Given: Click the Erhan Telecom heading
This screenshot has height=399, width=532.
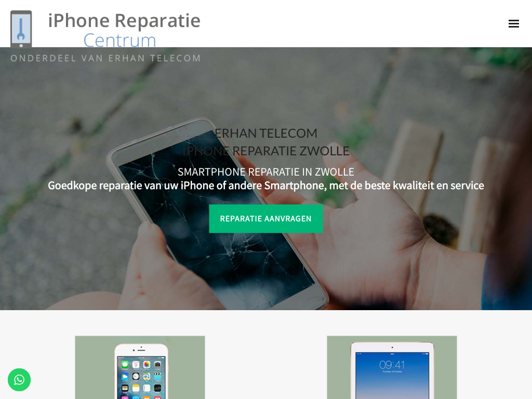Looking at the screenshot, I should [265, 134].
